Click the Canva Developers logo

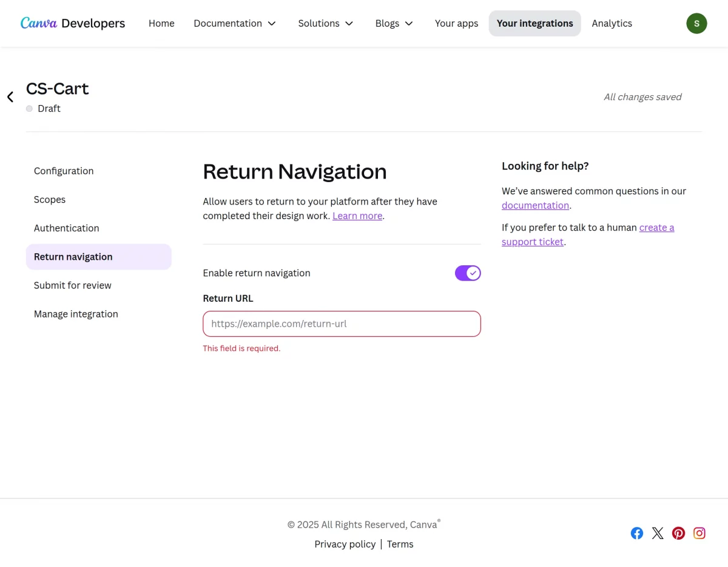pyautogui.click(x=73, y=23)
